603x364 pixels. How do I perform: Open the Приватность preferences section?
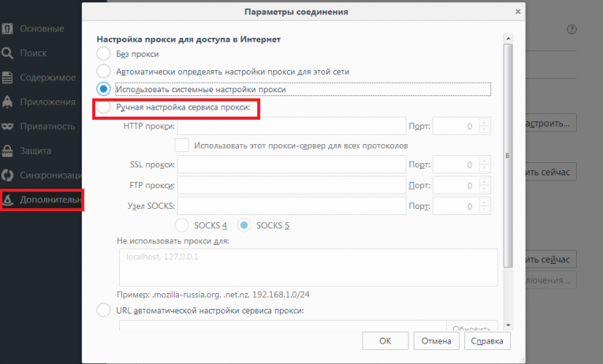[x=47, y=127]
